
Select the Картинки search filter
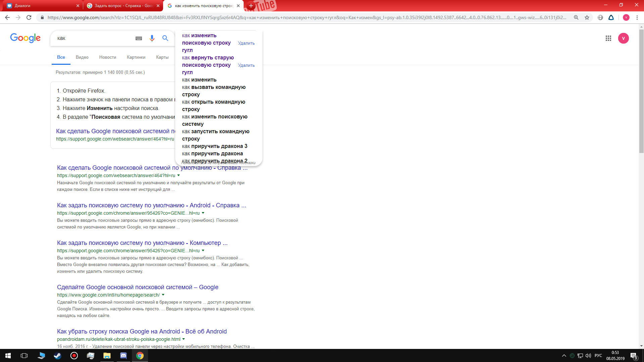pos(136,57)
